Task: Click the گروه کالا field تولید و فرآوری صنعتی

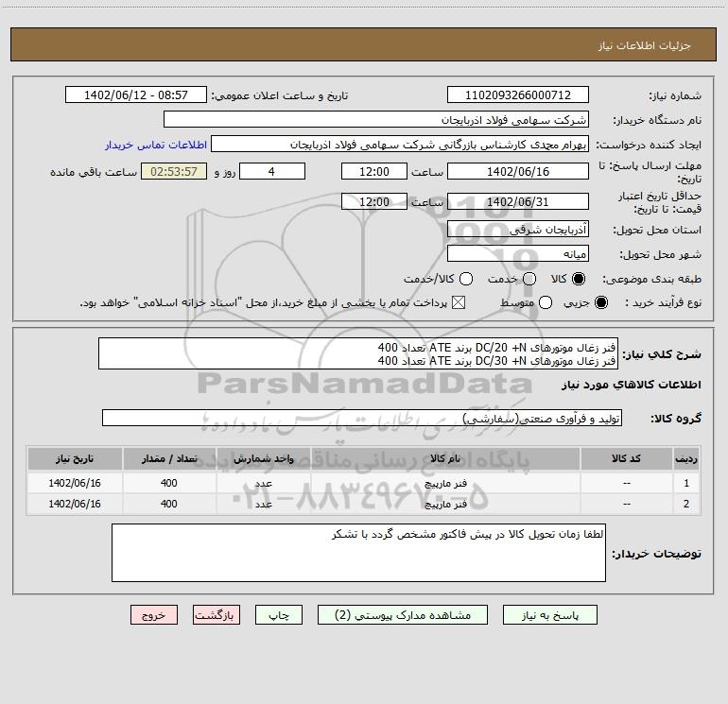Action: click(x=362, y=418)
